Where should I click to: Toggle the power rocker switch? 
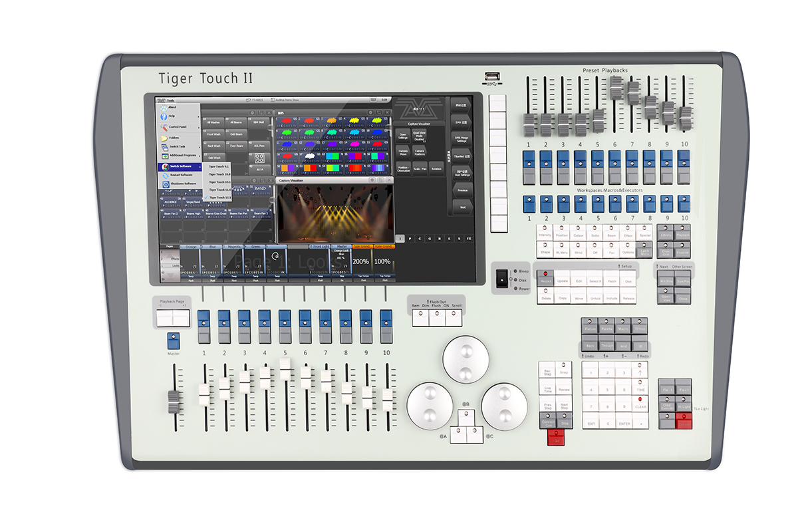click(x=501, y=279)
